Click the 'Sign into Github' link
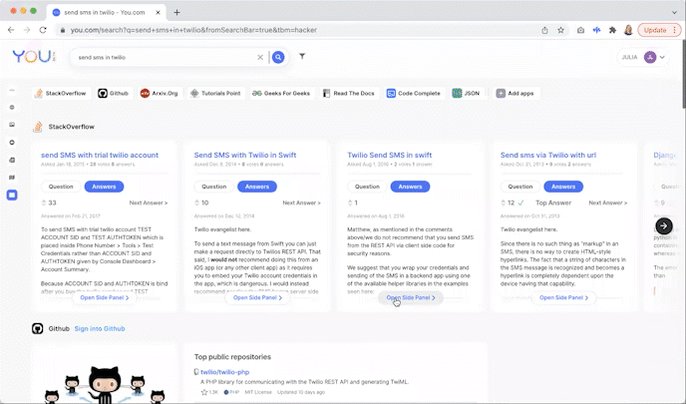The width and height of the screenshot is (686, 404). coord(100,328)
